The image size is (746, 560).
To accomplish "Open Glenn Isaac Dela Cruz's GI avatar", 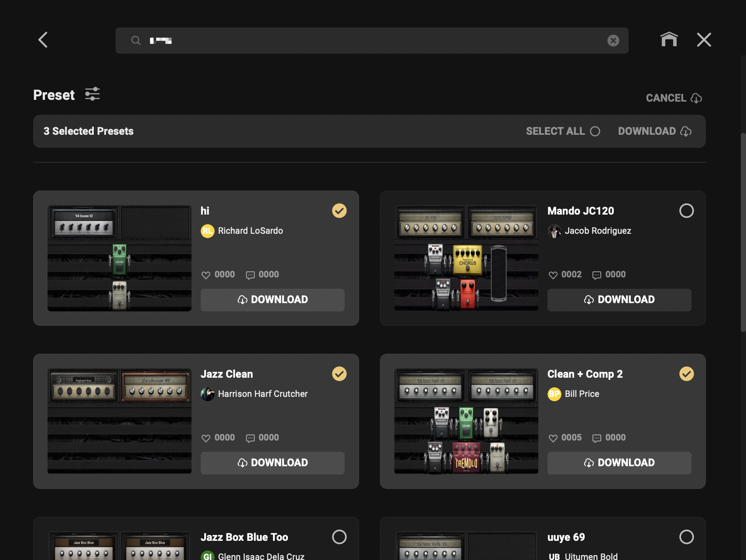I will [x=208, y=556].
